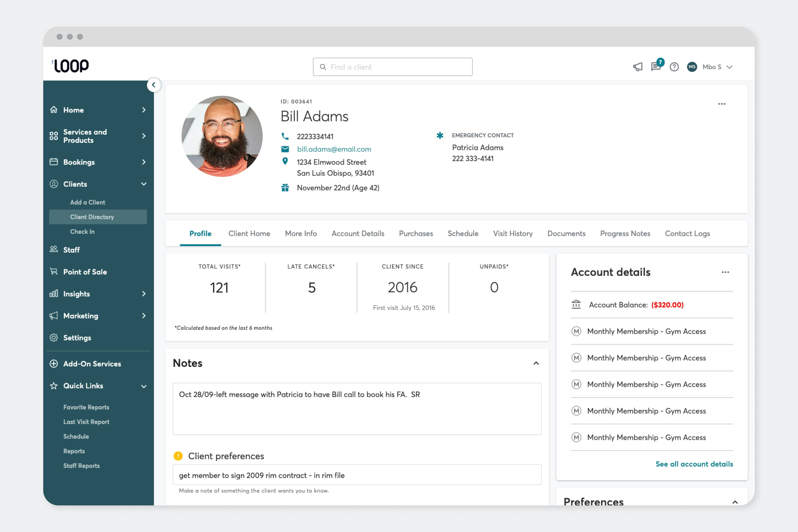Collapse the sidebar with round arrow button
The width and height of the screenshot is (798, 532).
point(154,85)
